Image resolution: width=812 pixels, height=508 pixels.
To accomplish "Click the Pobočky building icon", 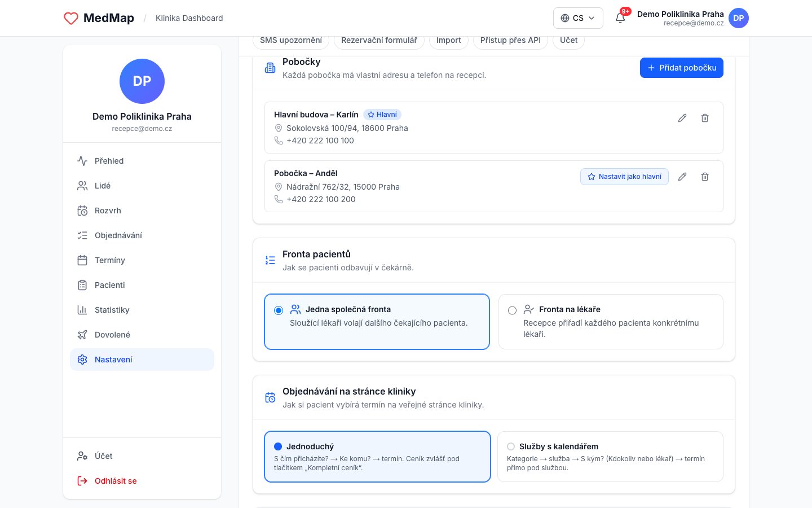I will pyautogui.click(x=270, y=68).
